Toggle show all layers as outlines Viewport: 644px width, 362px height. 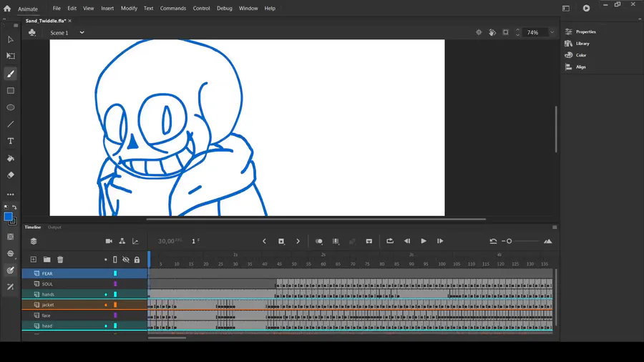115,260
